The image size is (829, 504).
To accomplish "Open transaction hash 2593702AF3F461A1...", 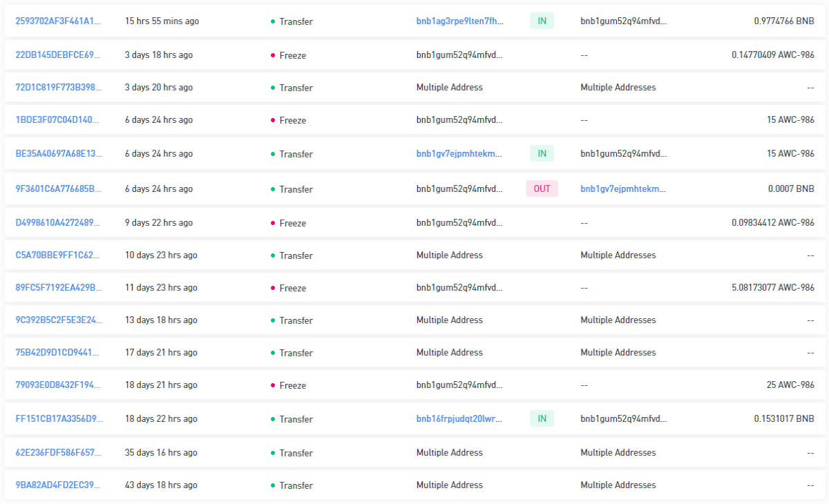I will 59,21.
